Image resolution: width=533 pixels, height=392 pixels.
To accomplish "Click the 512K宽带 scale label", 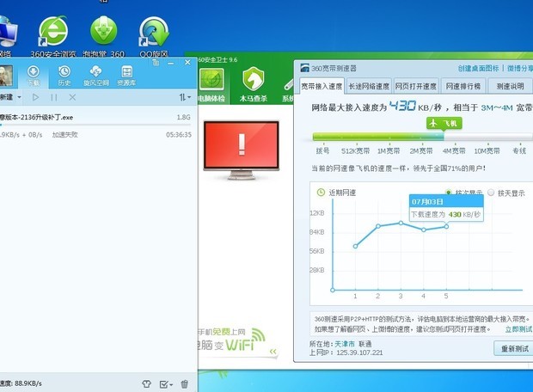I will coord(355,150).
